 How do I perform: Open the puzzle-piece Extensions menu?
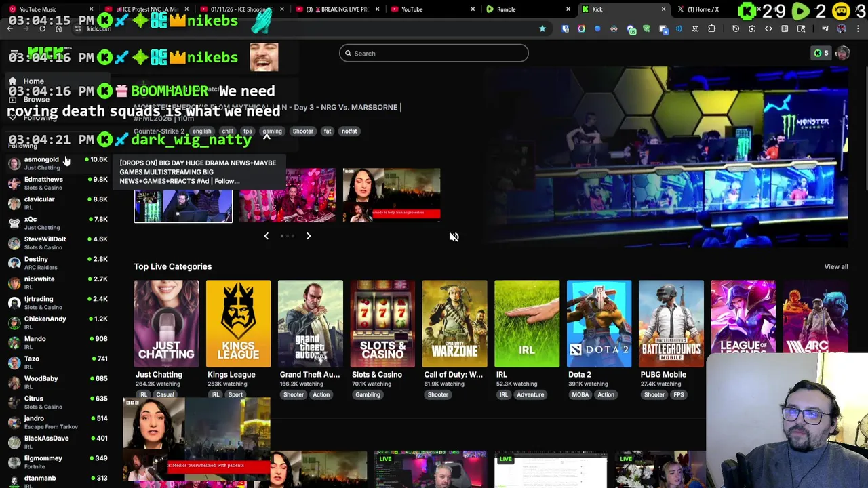[x=711, y=28]
